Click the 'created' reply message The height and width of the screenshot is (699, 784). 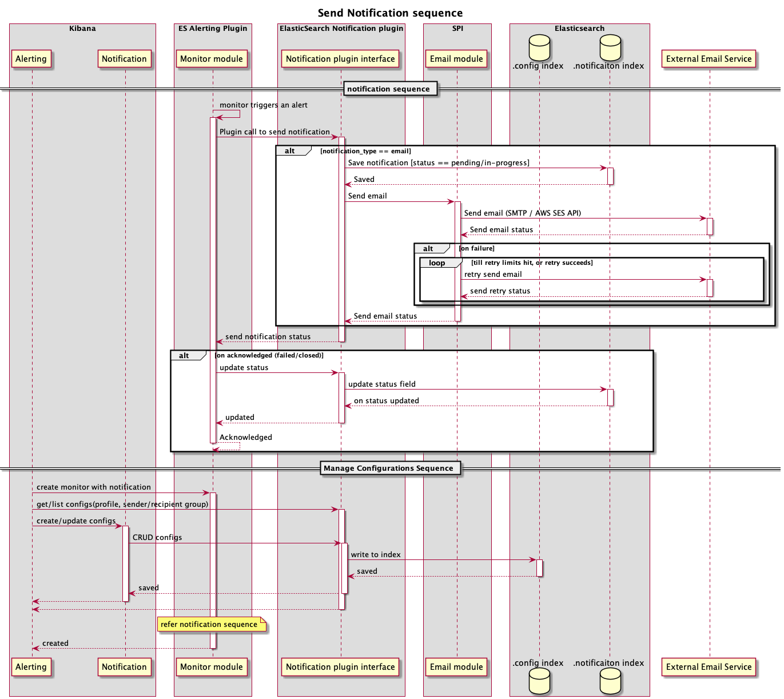[x=55, y=643]
